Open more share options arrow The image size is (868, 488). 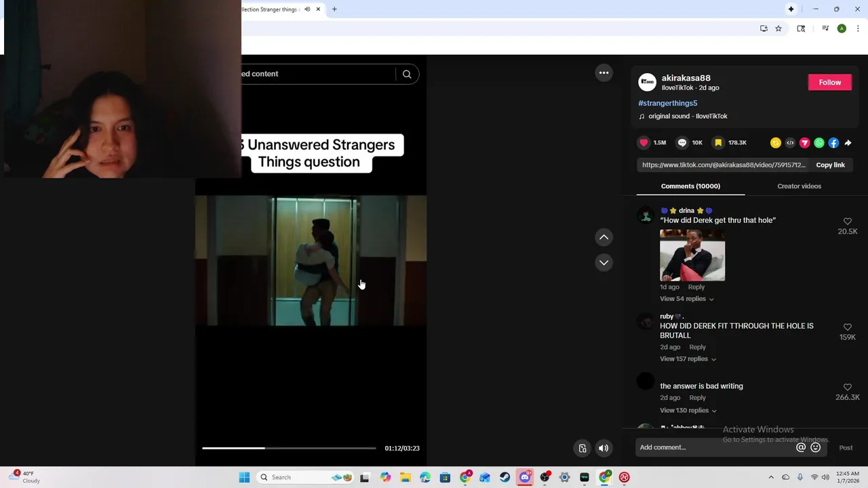(848, 142)
